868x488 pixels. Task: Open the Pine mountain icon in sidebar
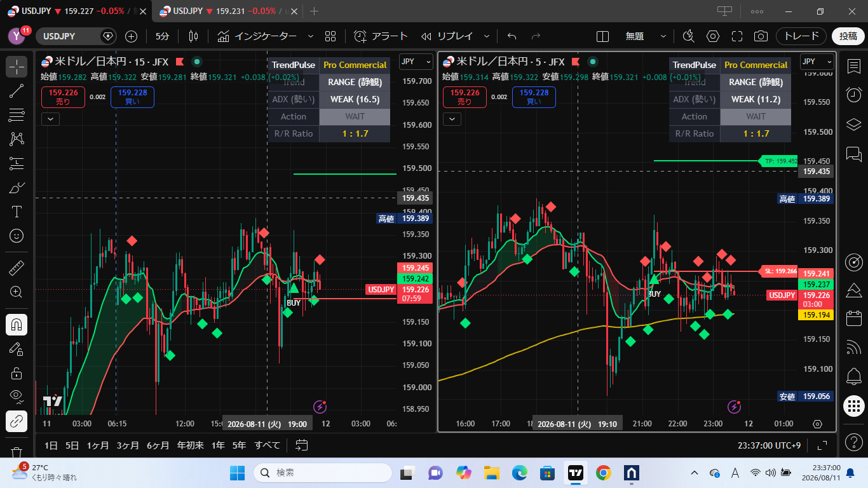point(854,290)
